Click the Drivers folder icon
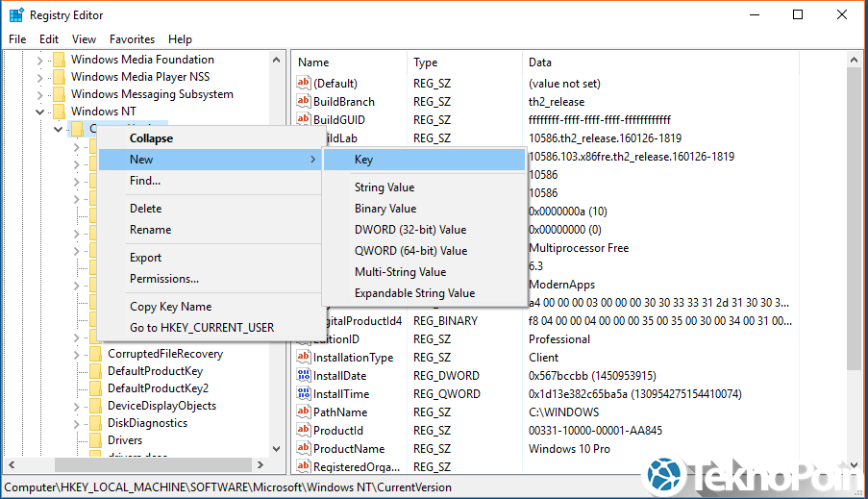868x499 pixels. pyautogui.click(x=95, y=440)
